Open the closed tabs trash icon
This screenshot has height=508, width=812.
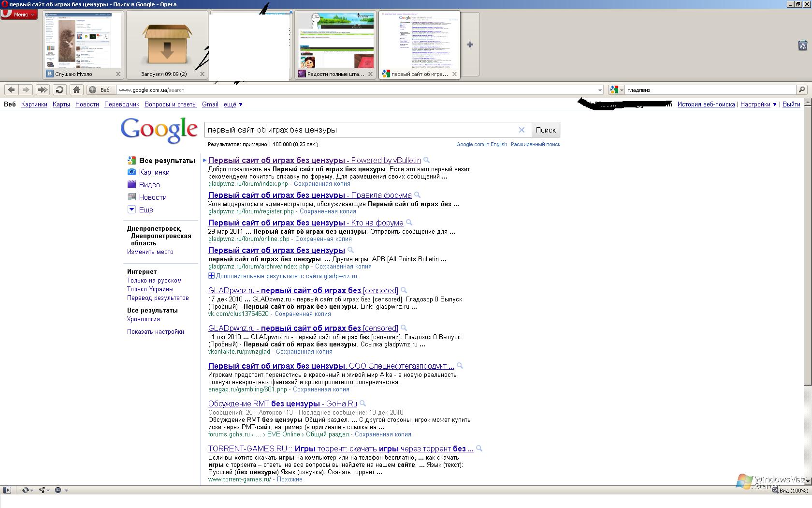(x=803, y=45)
